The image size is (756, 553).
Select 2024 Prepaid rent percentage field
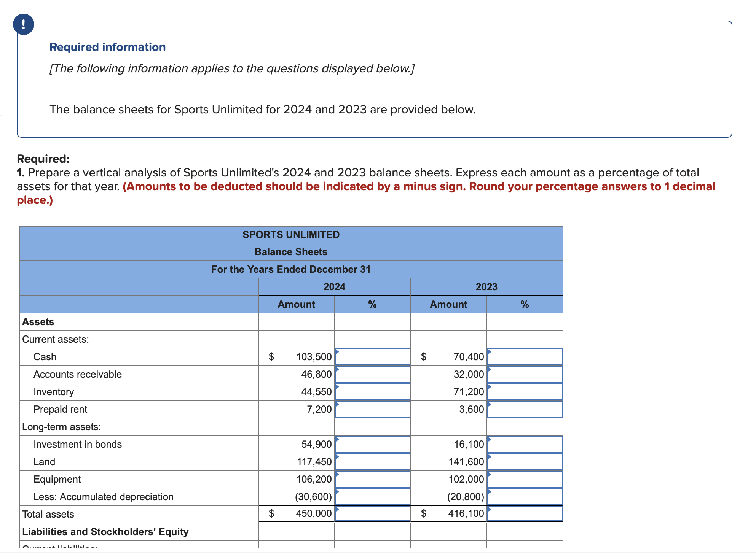(372, 409)
